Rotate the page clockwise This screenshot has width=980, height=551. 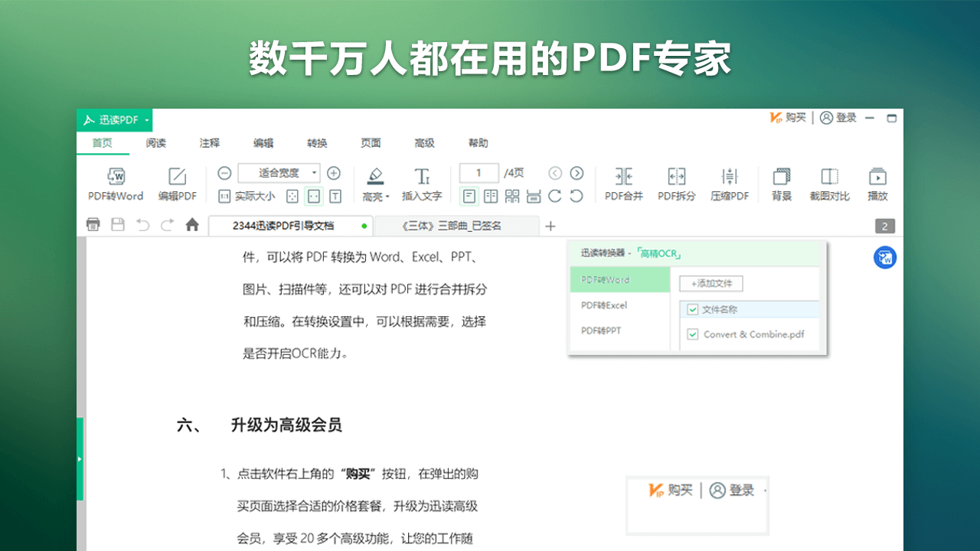[x=555, y=197]
